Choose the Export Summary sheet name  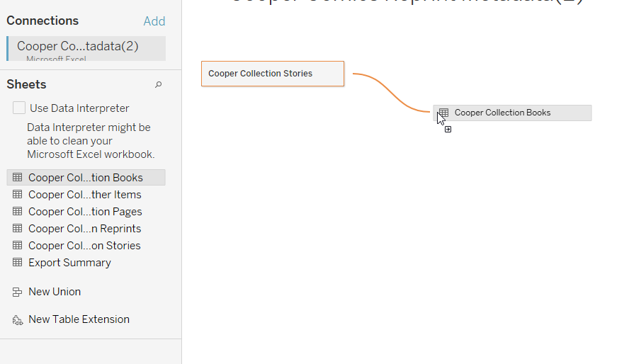pyautogui.click(x=69, y=263)
